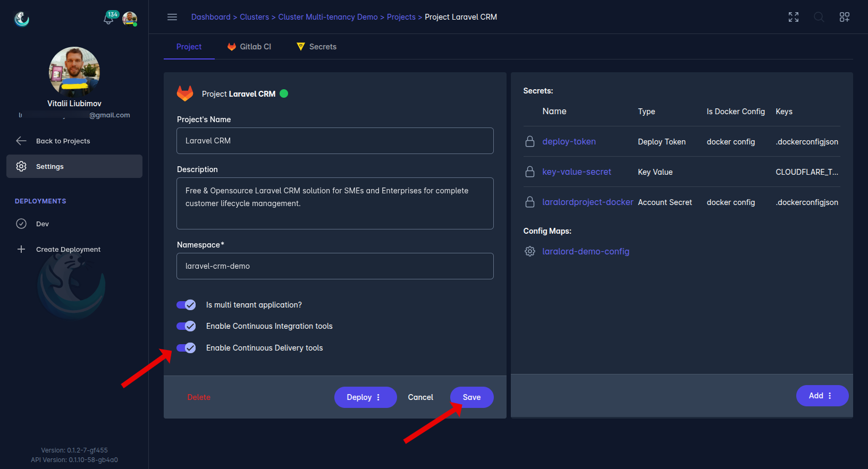Click the Dev deployment check icon
This screenshot has height=469, width=868.
click(x=21, y=224)
